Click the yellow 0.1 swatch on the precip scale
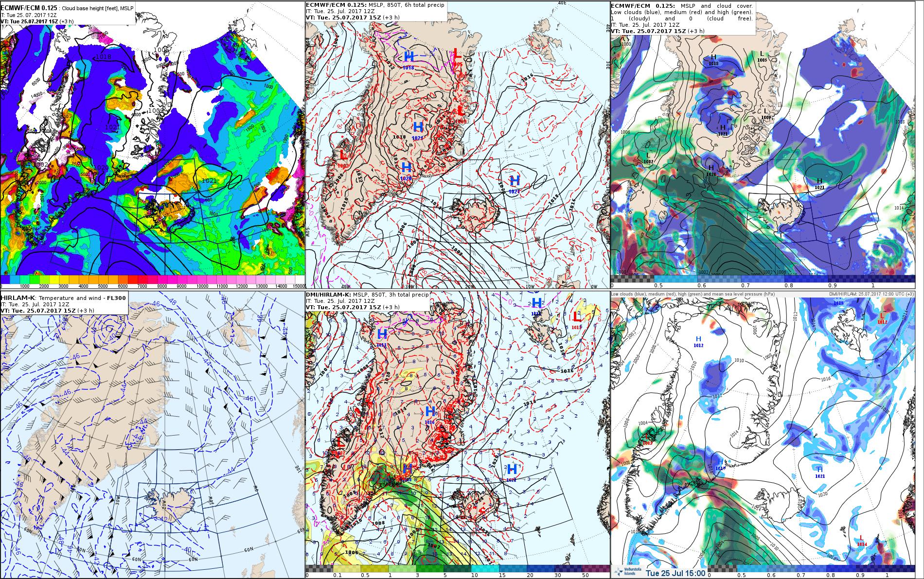The image size is (924, 579). 346,568
